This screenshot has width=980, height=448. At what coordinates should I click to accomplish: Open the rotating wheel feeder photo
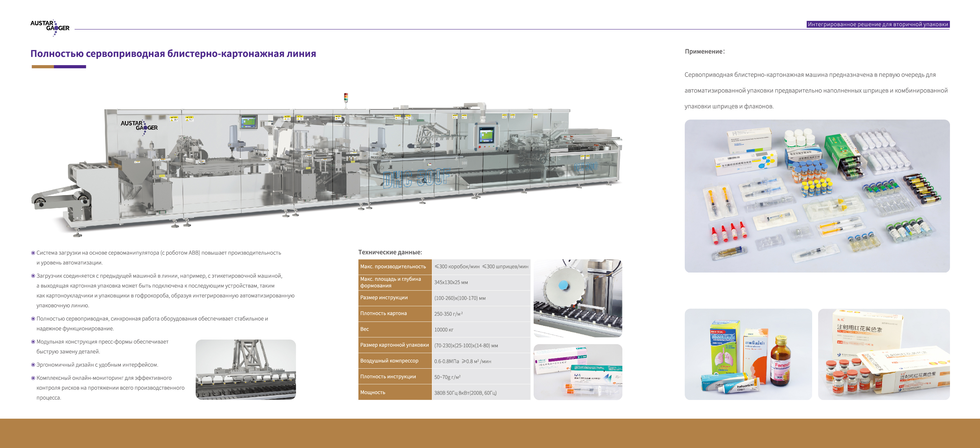pos(578,298)
